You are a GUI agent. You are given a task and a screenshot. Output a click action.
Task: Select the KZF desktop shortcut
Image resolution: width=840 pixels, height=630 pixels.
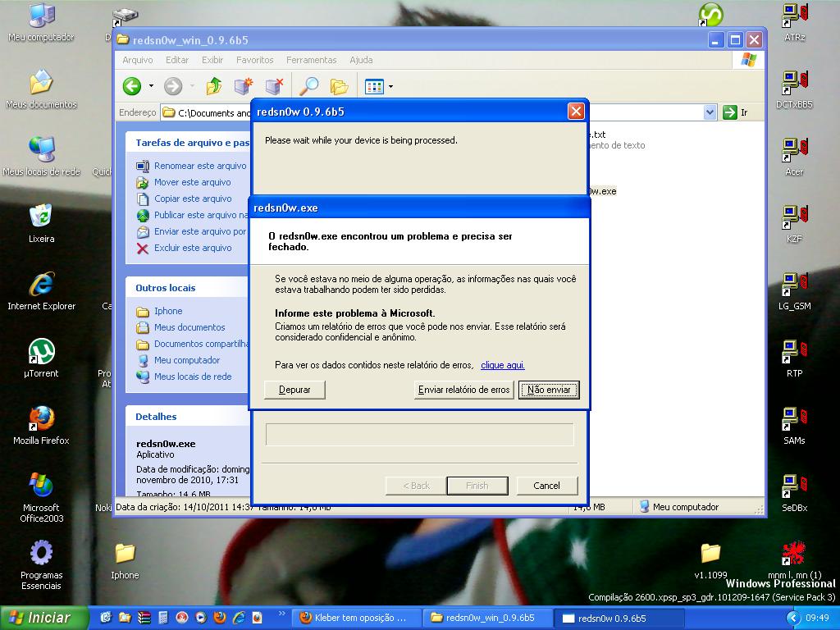click(x=794, y=224)
